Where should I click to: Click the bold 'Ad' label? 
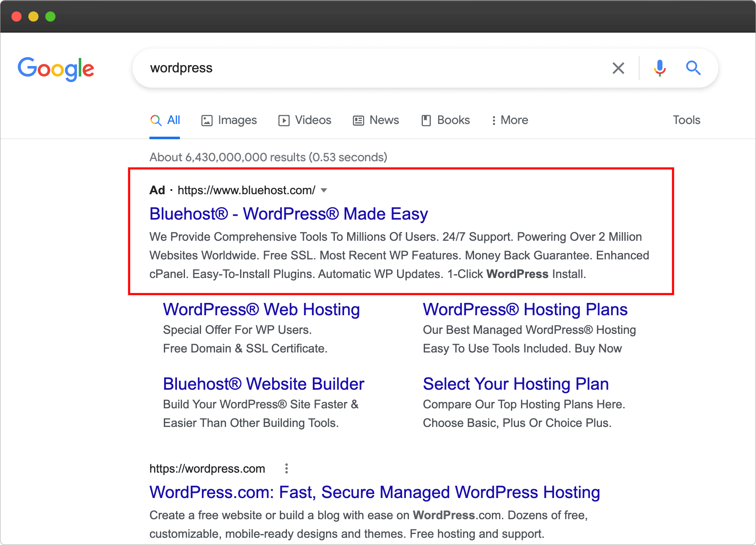[x=157, y=190]
